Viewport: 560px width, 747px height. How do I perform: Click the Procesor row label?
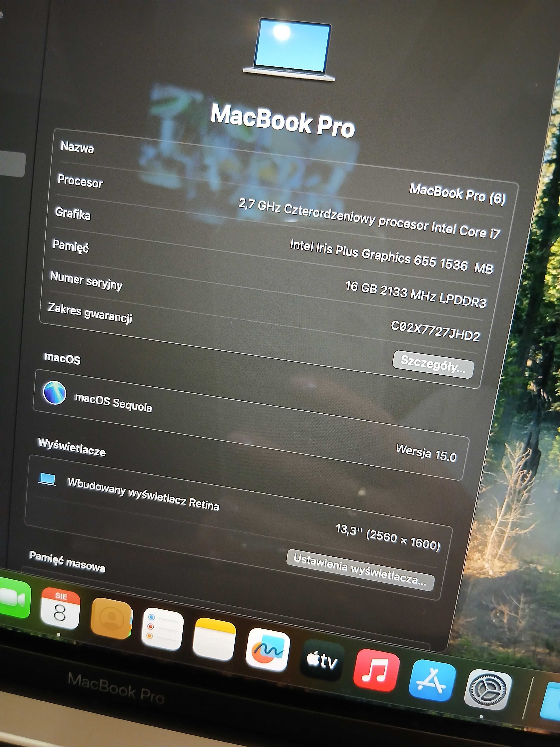[80, 181]
